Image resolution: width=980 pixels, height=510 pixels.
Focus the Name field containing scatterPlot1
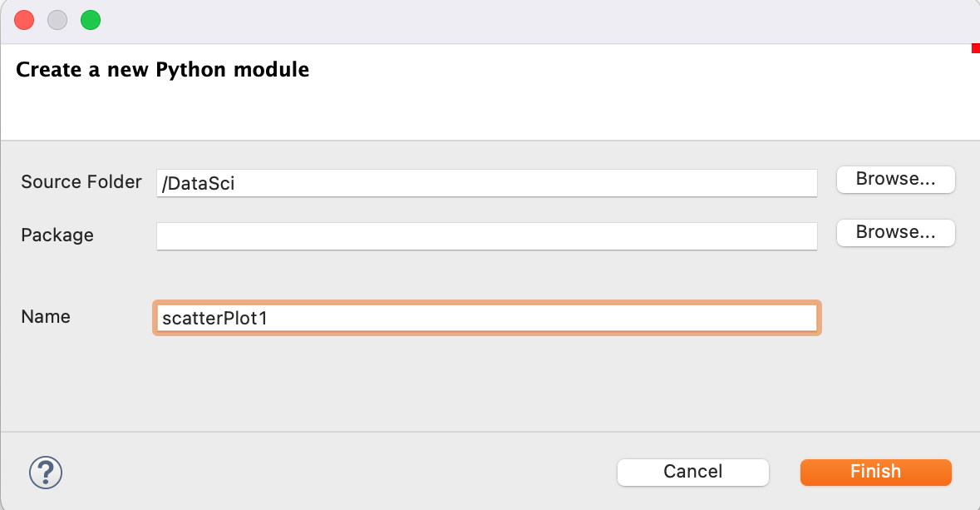[486, 318]
